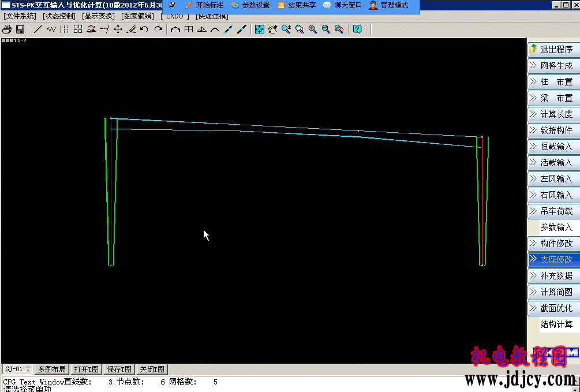Click 管理模式 in the sharing bar
The width and height of the screenshot is (580, 392).
389,5
